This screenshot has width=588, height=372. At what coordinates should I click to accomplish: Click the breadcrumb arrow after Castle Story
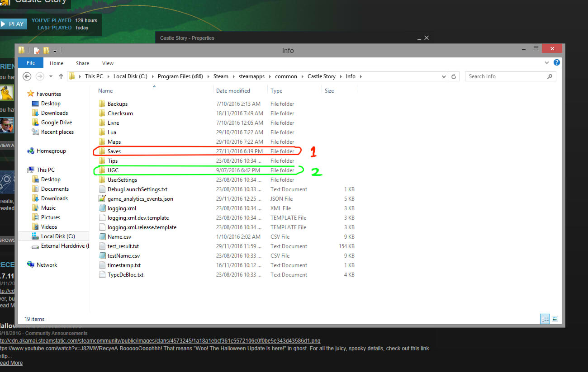(341, 76)
